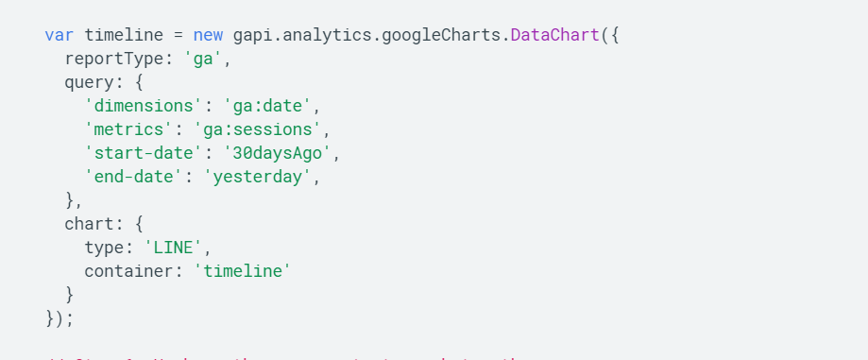Image resolution: width=868 pixels, height=360 pixels.
Task: Click the 'var' keyword
Action: coord(59,36)
